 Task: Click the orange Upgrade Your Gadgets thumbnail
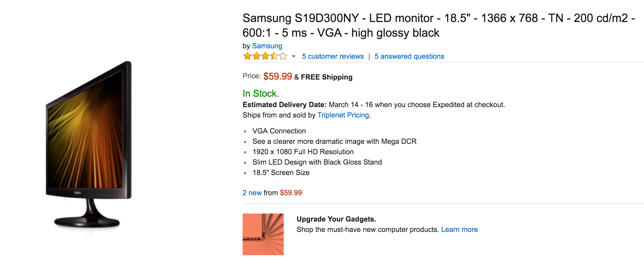pyautogui.click(x=263, y=234)
